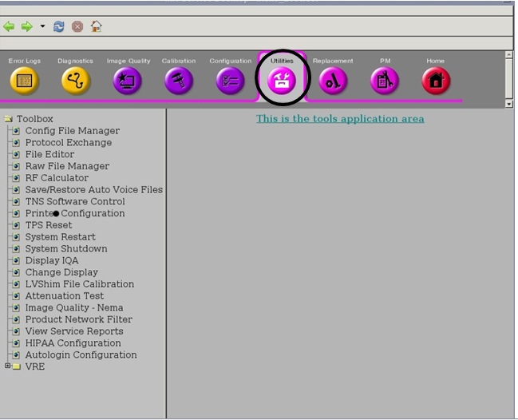Open the Configuration checklist icon
518x420 pixels.
pyautogui.click(x=231, y=80)
